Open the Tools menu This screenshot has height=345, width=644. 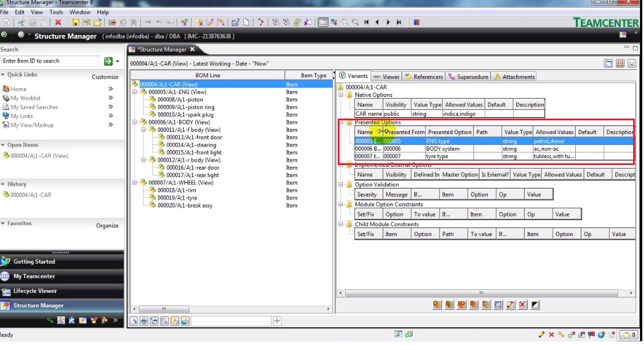click(x=55, y=12)
